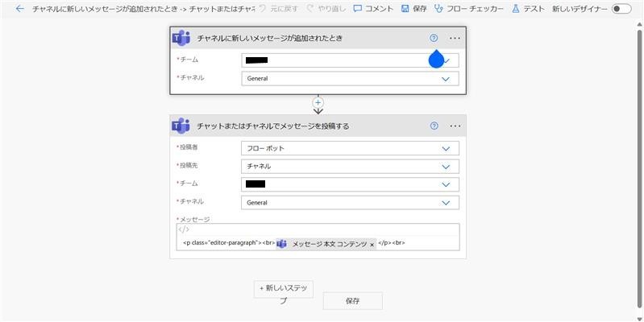The width and height of the screenshot is (644, 322).
Task: Click the Redo (やり直し) toolbar button
Action: point(326,9)
